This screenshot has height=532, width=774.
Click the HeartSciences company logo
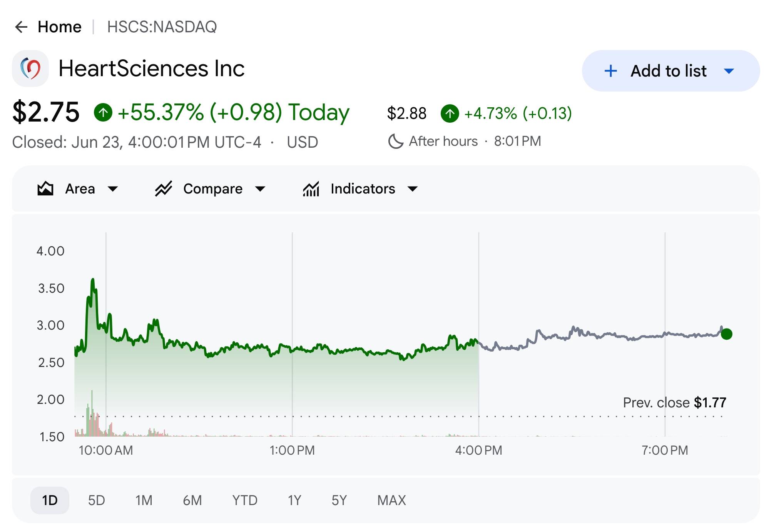30,68
